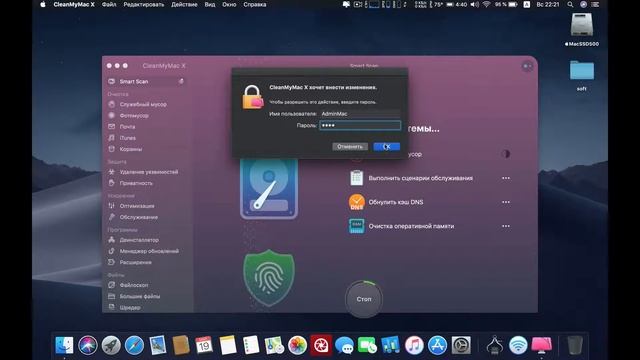Confirm the password dialog with OK

(387, 147)
